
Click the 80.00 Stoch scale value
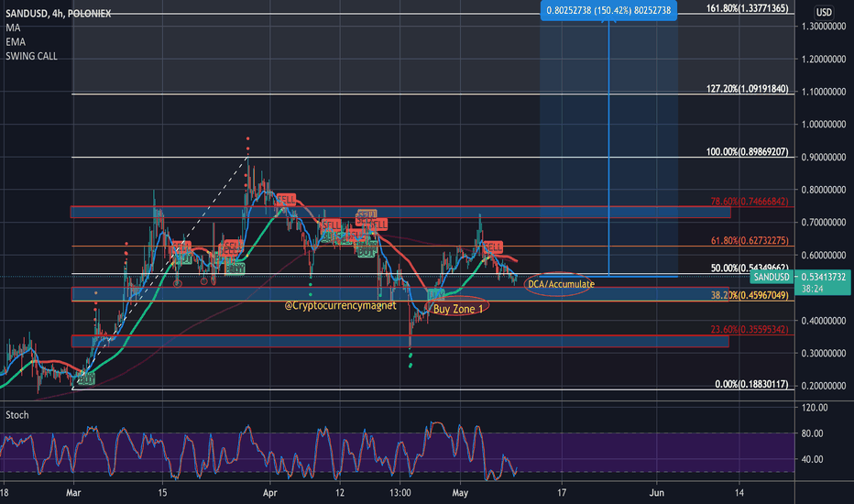812,433
